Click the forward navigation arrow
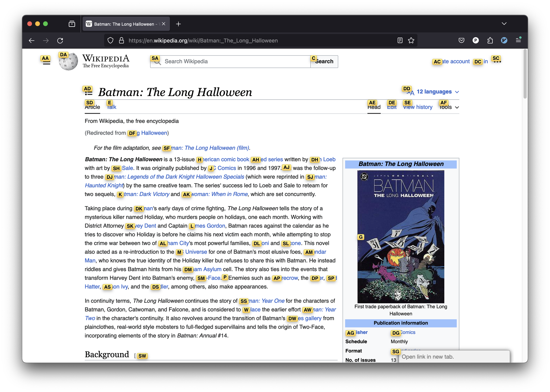The width and height of the screenshot is (550, 392). point(46,41)
